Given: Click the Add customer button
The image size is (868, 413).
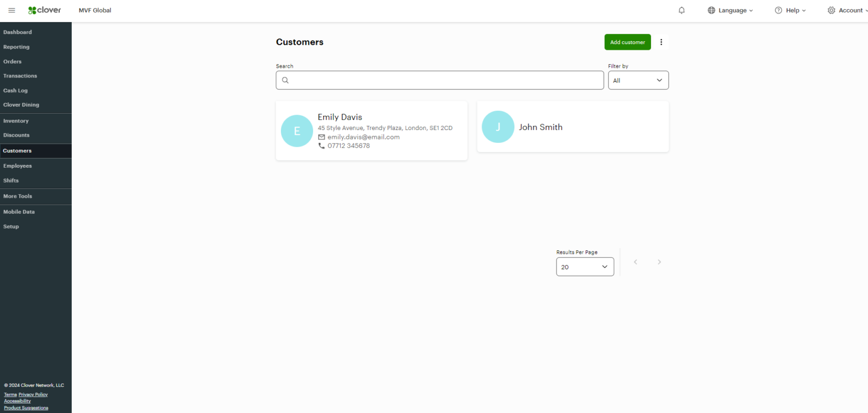Looking at the screenshot, I should (627, 42).
